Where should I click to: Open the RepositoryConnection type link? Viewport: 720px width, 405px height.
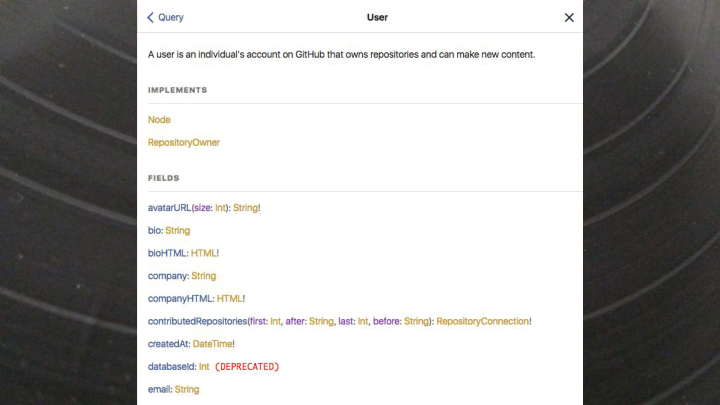pyautogui.click(x=482, y=322)
